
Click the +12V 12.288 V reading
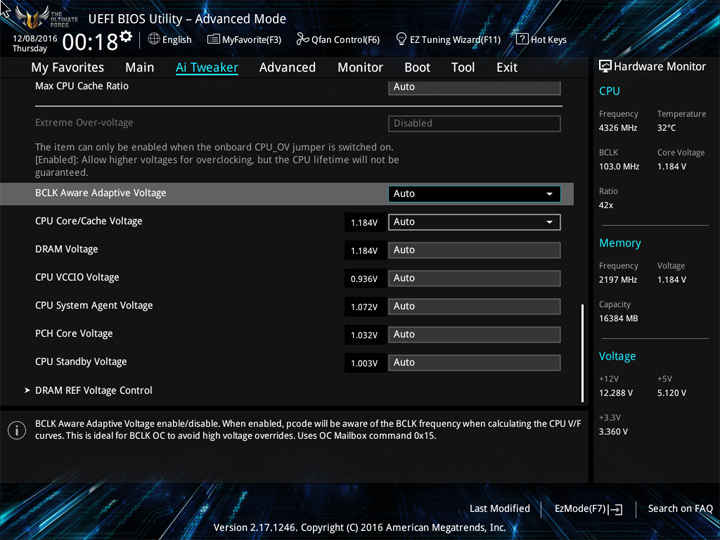click(x=616, y=393)
